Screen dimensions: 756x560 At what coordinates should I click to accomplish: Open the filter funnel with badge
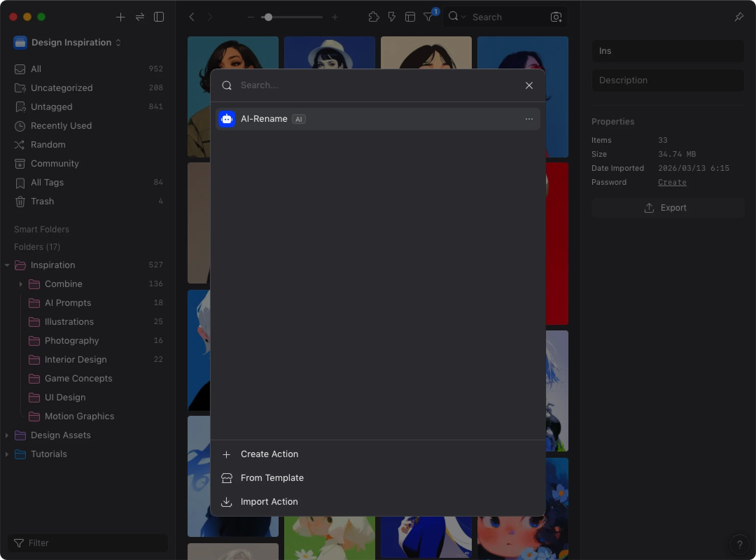click(429, 17)
